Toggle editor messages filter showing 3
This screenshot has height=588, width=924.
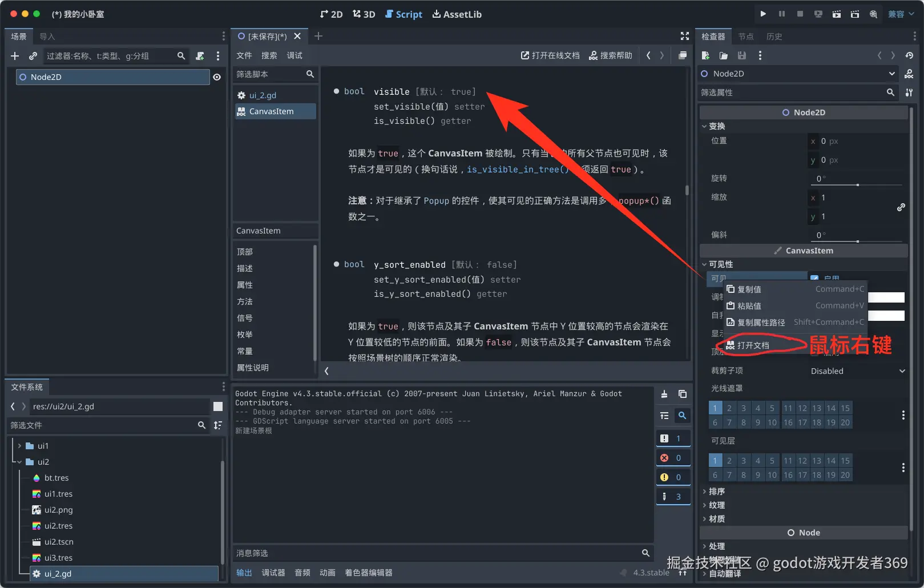click(x=673, y=497)
